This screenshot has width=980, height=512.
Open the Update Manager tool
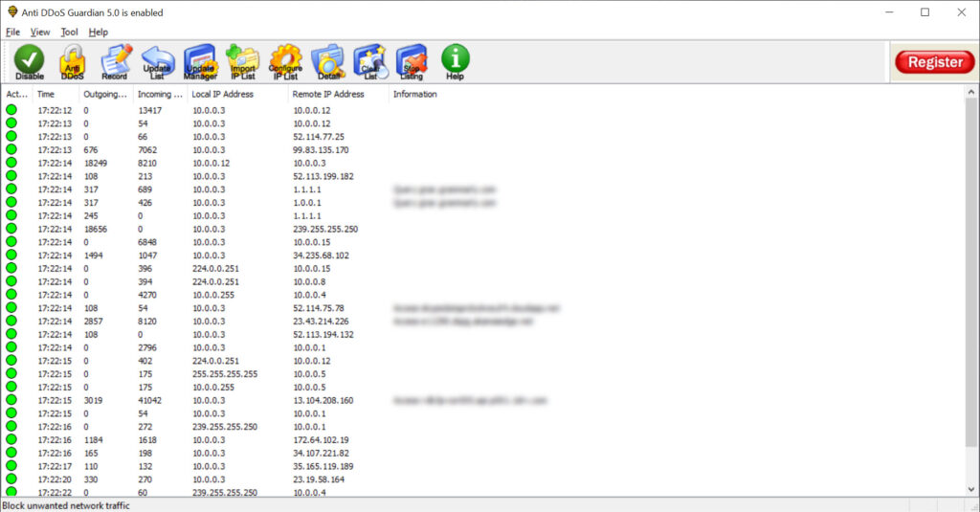200,62
